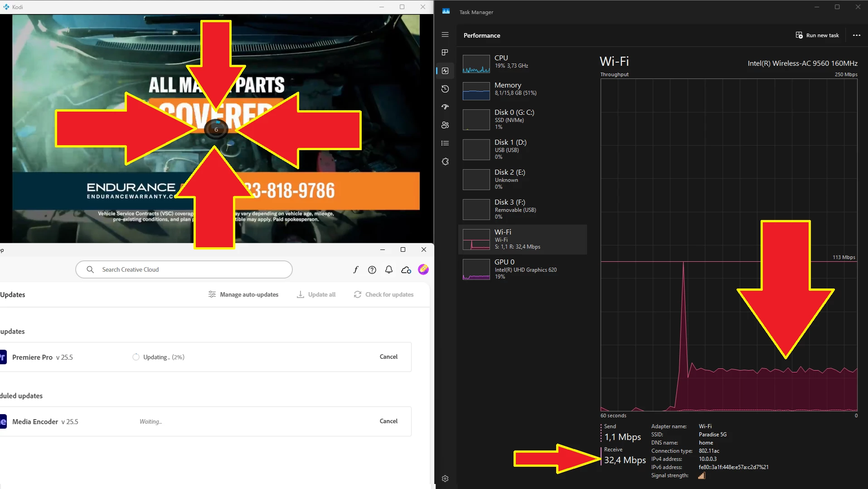Screen dimensions: 868x489
Task: Open cloud sync status icon in Creative Cloud
Action: [406, 270]
